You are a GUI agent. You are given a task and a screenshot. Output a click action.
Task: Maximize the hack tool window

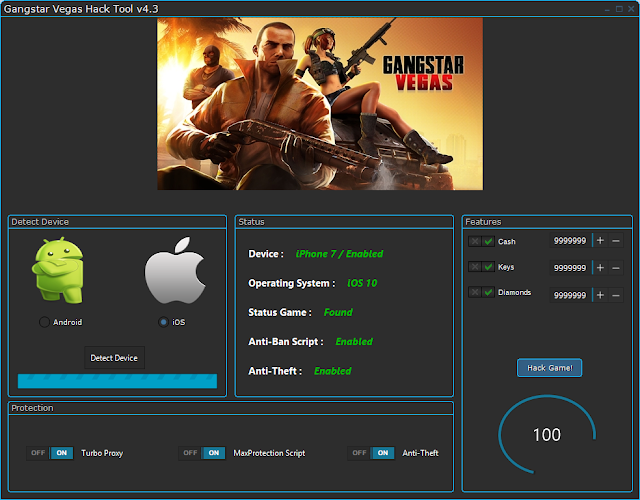tap(619, 9)
